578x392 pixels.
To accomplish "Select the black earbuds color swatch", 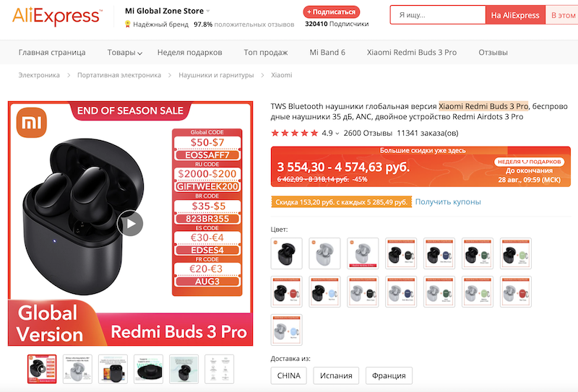I will [x=286, y=253].
